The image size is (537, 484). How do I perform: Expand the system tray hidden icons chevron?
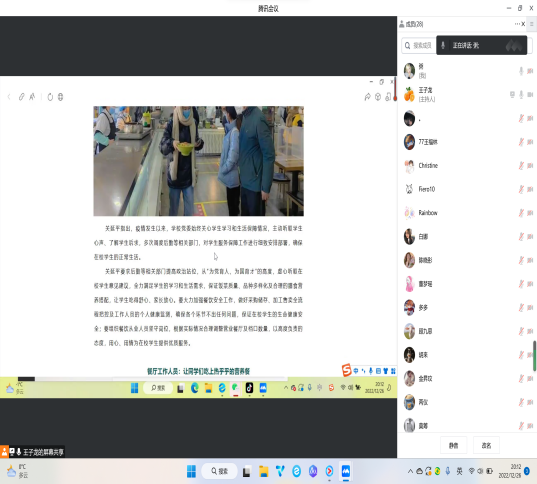pos(410,471)
